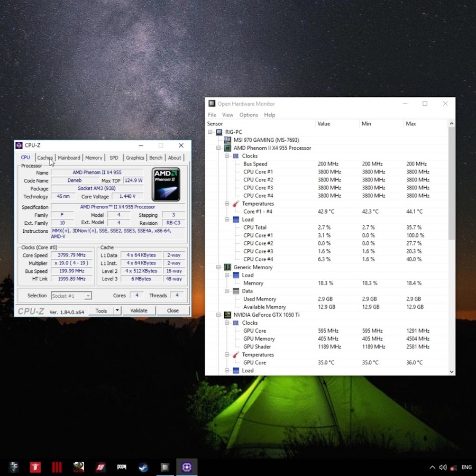
Task: Open the DOOM taskbar icon
Action: 122,467
